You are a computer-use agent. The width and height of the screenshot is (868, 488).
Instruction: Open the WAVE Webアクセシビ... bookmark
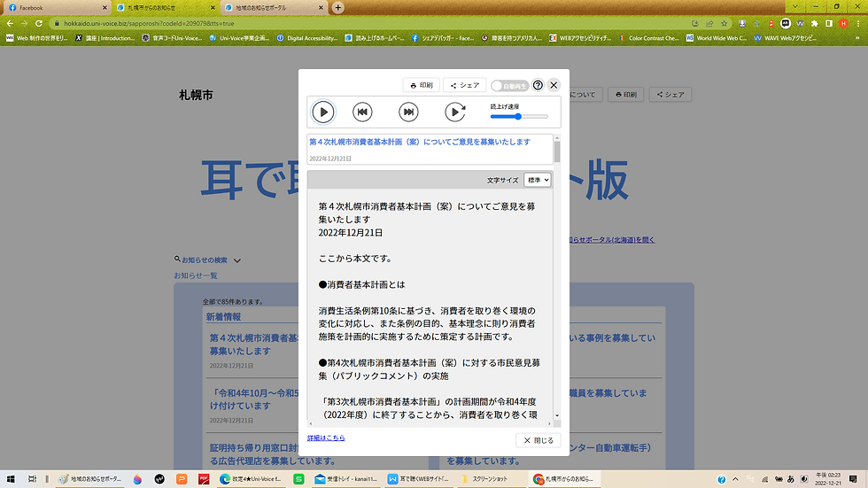[786, 38]
